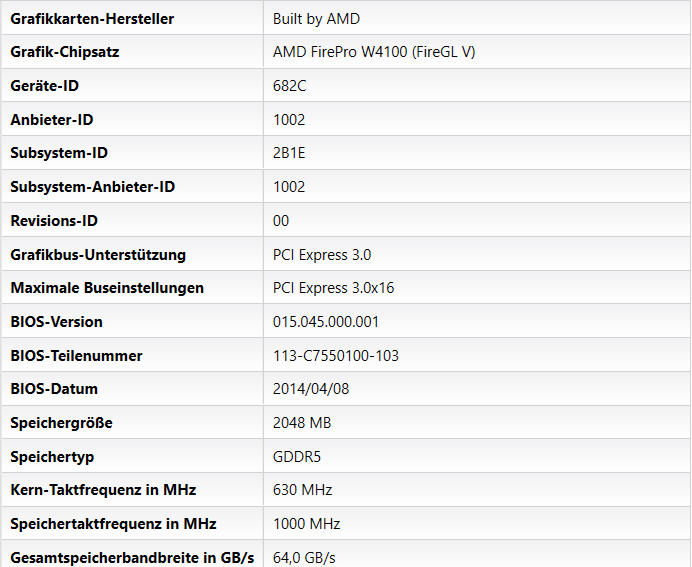Click the 'Built by AMD' value cell
692x567 pixels.
[x=316, y=19]
